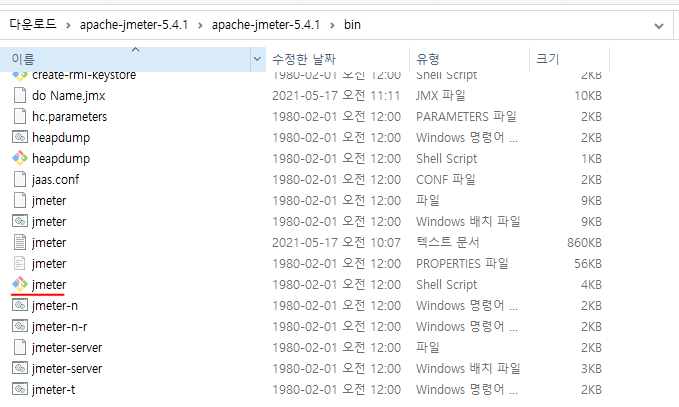Click the 9KB plain jmeter file icon

point(20,200)
